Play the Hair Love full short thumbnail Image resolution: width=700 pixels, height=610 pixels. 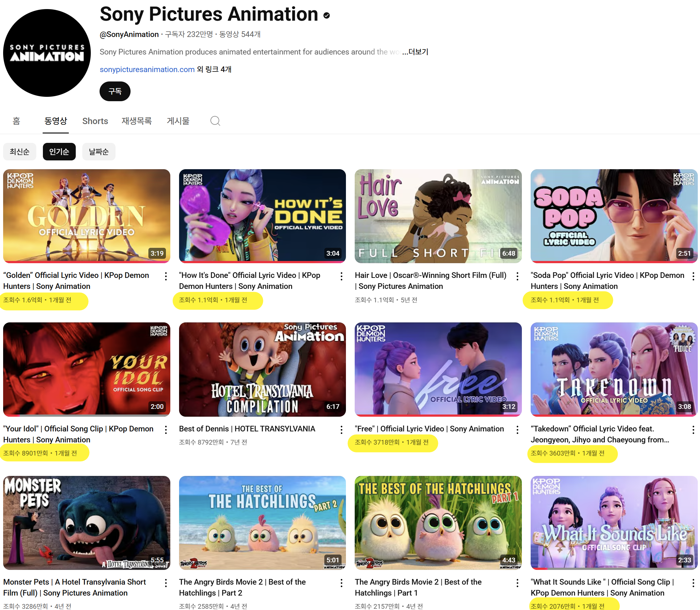point(438,216)
